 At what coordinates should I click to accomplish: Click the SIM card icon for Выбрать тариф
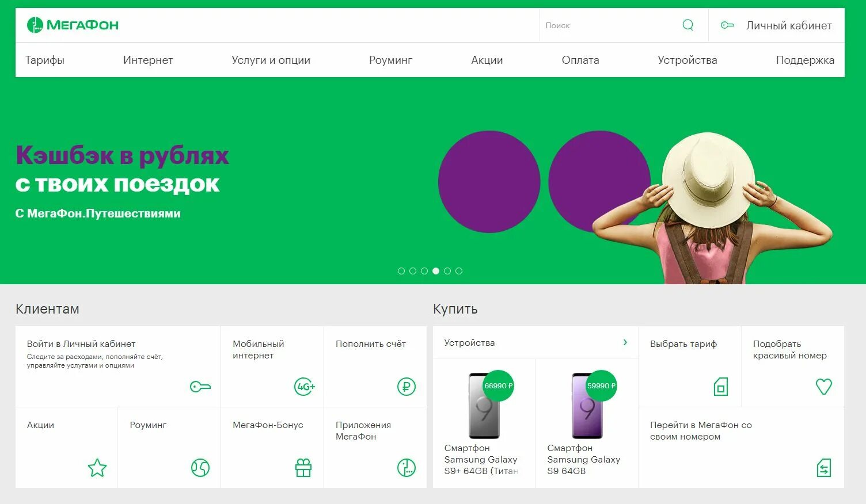pyautogui.click(x=721, y=387)
